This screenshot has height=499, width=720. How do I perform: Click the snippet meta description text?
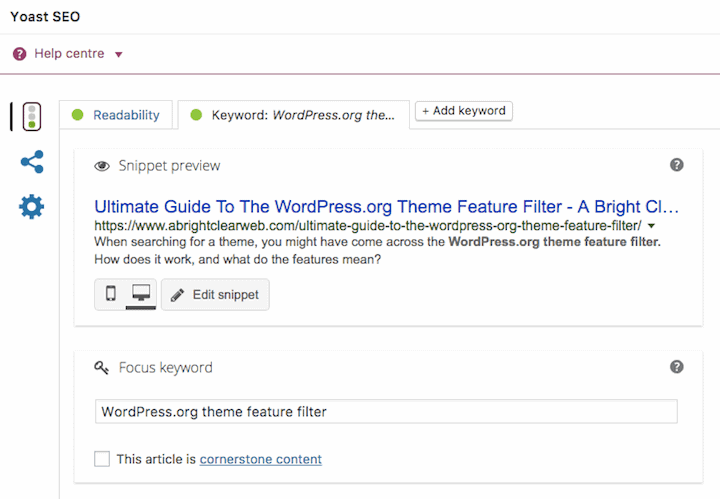coord(377,251)
